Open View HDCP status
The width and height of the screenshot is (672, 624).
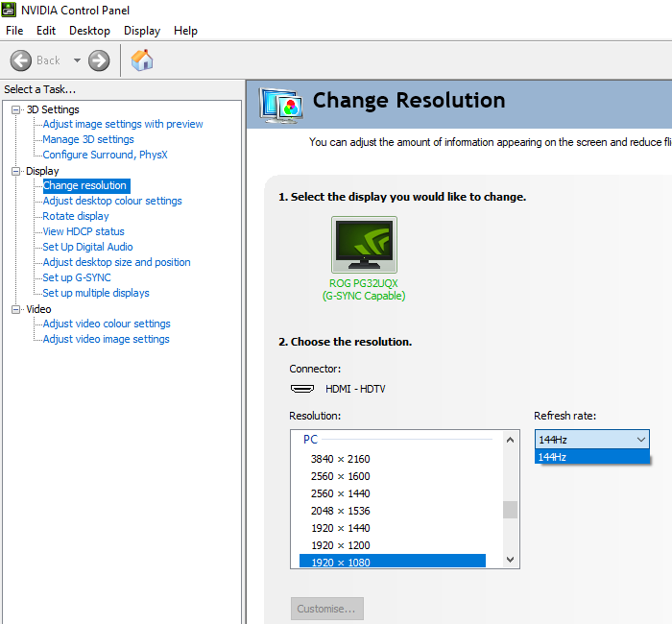click(84, 232)
